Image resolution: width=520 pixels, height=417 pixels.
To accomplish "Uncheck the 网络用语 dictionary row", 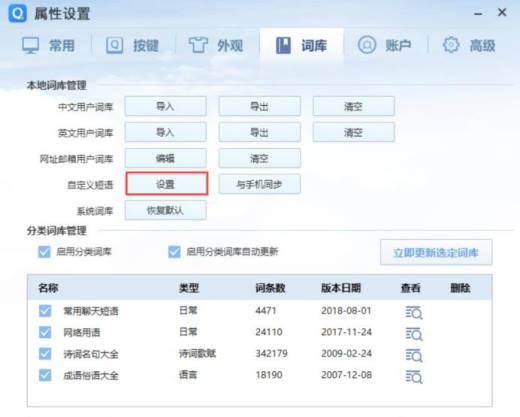I will (x=45, y=332).
